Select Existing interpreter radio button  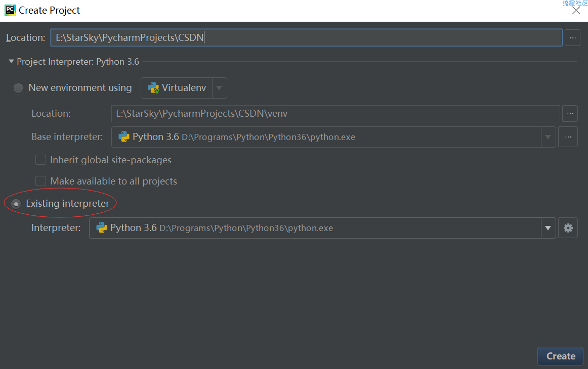point(16,204)
